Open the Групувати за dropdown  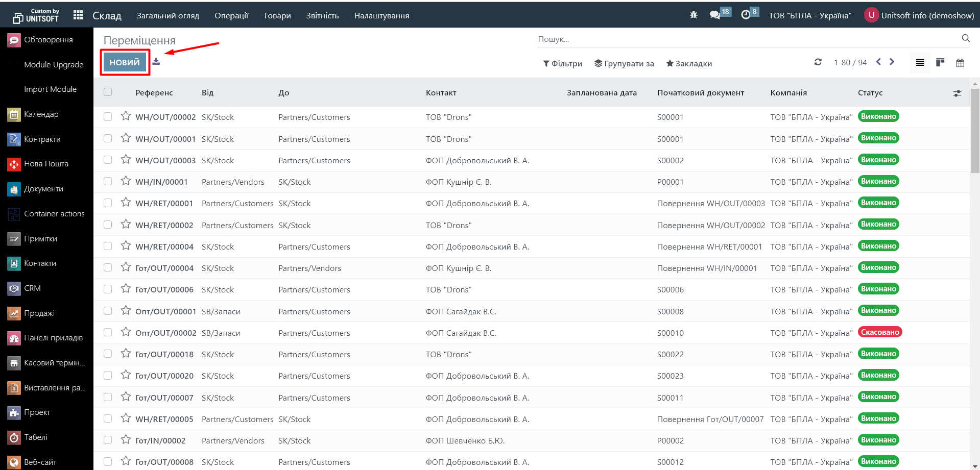[624, 63]
